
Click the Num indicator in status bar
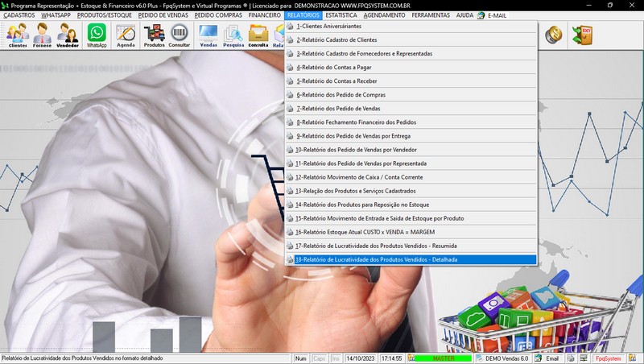click(x=300, y=358)
